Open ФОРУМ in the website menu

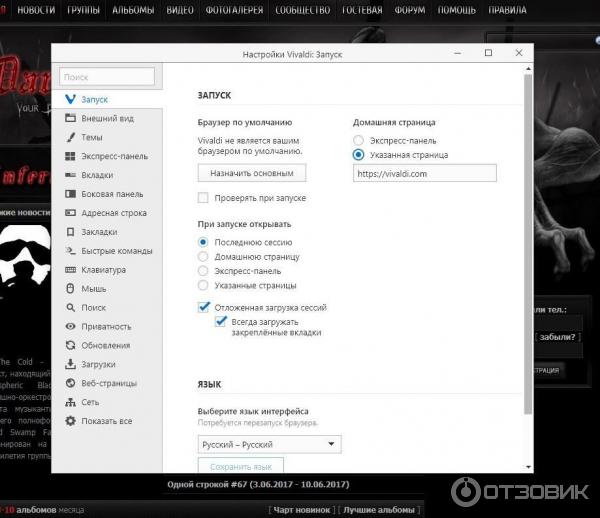(x=410, y=10)
